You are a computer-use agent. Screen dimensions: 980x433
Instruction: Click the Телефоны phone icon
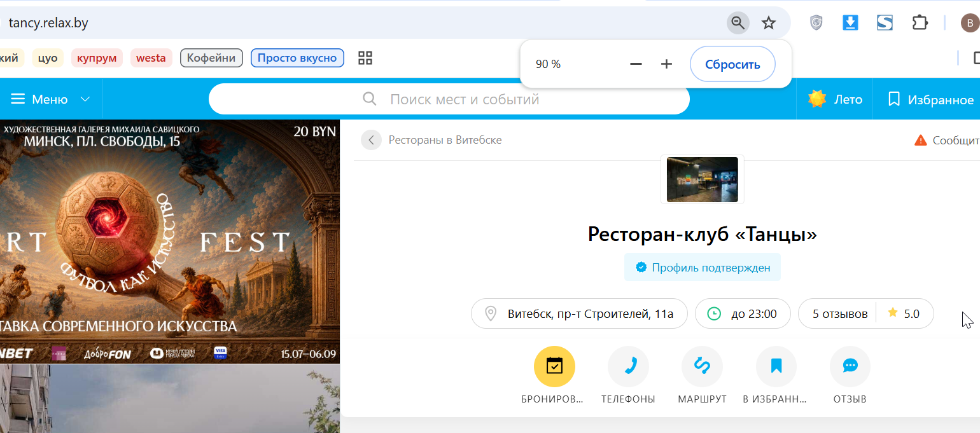tap(628, 367)
